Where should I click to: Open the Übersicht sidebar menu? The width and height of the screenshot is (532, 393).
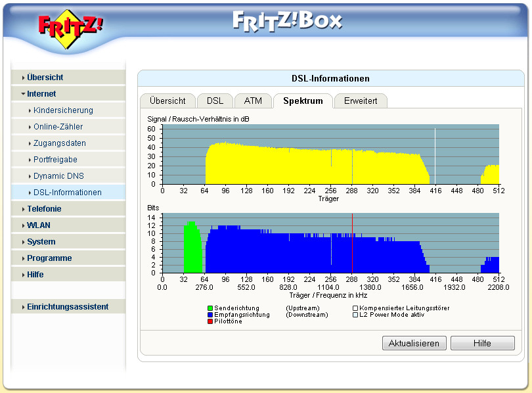point(68,78)
